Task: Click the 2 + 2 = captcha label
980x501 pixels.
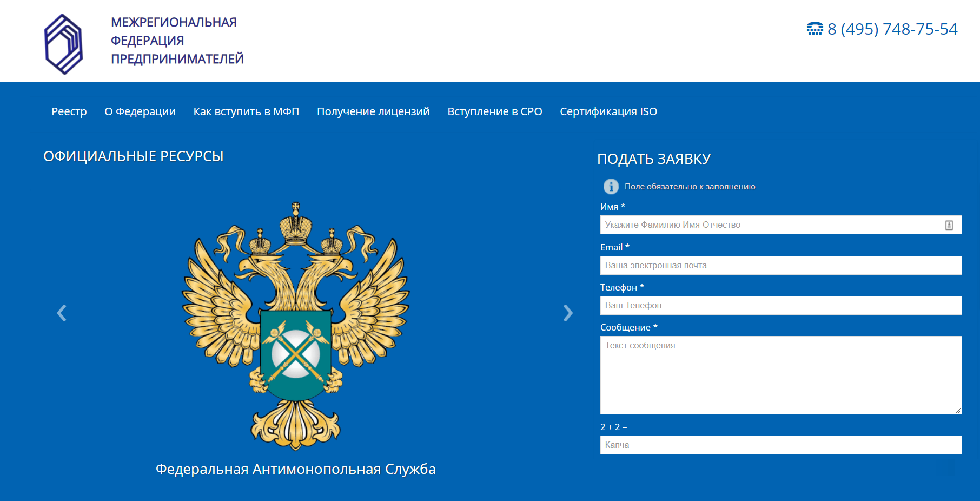Action: click(614, 427)
